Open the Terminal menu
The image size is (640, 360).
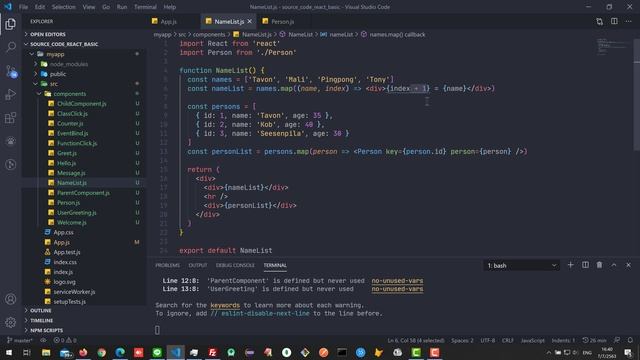(145, 7)
